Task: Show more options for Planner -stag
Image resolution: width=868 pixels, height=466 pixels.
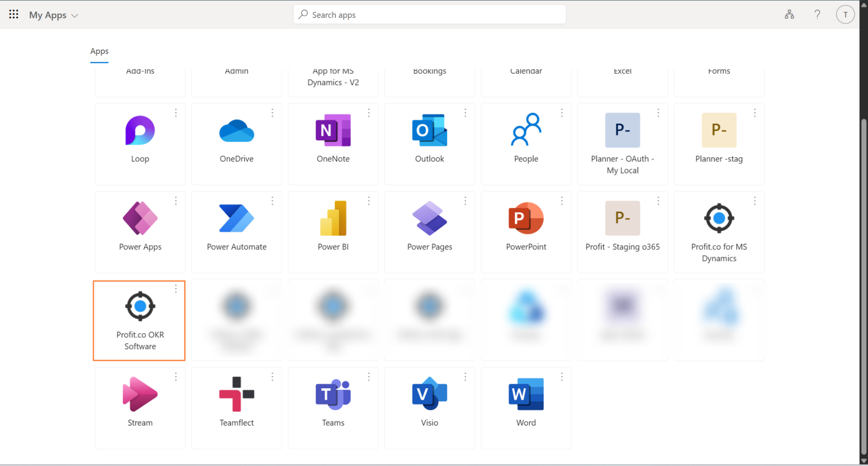Action: pyautogui.click(x=755, y=113)
